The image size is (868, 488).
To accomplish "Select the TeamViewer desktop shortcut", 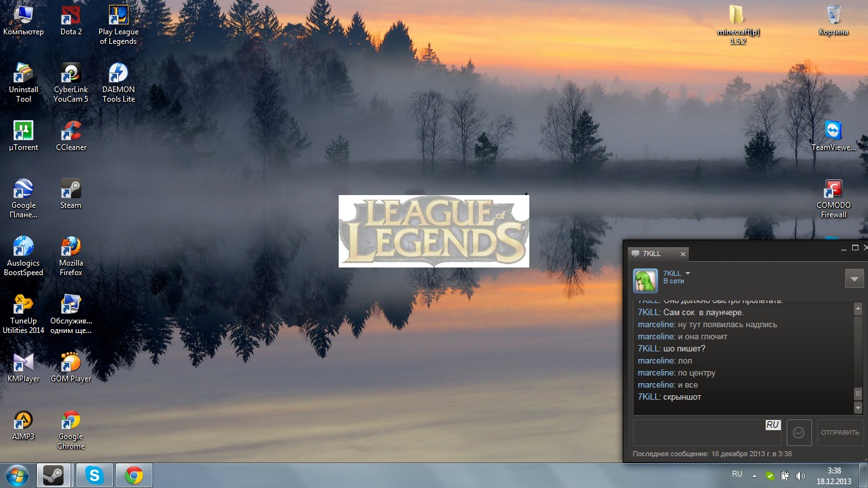I will pos(834,136).
